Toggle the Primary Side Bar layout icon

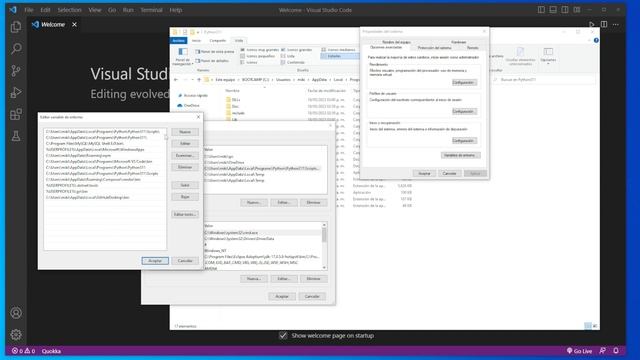[541, 10]
